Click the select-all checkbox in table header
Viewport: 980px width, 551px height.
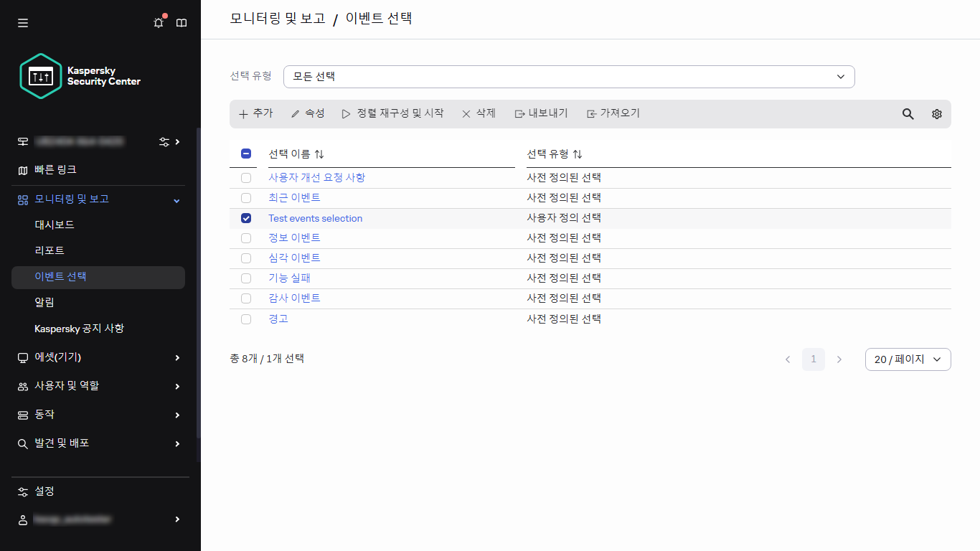click(x=246, y=154)
